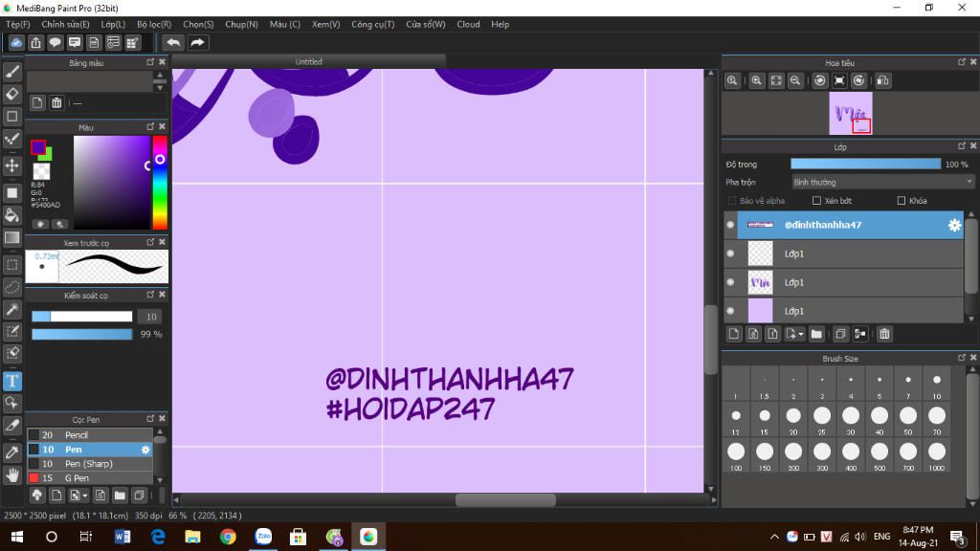Click the Undo arrow

tap(173, 42)
